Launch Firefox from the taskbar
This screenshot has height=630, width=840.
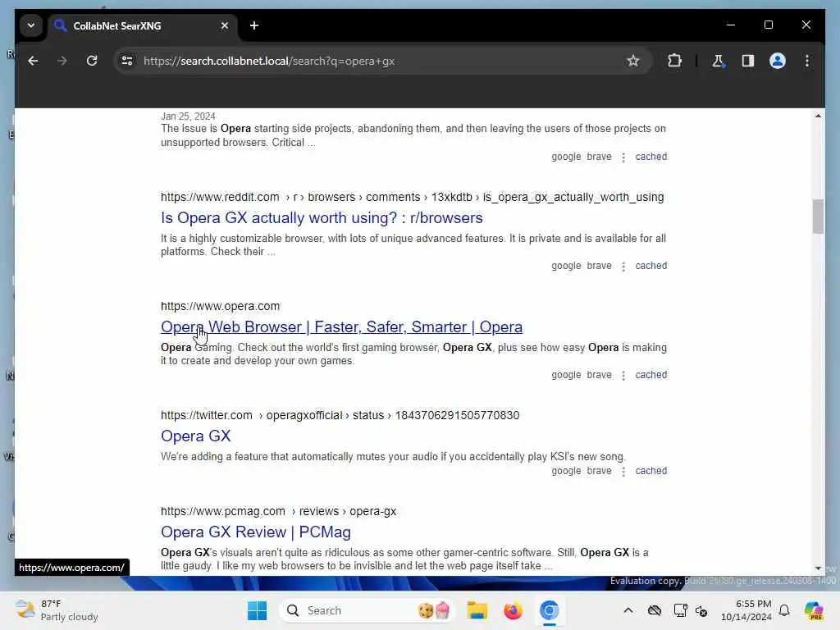(x=513, y=610)
